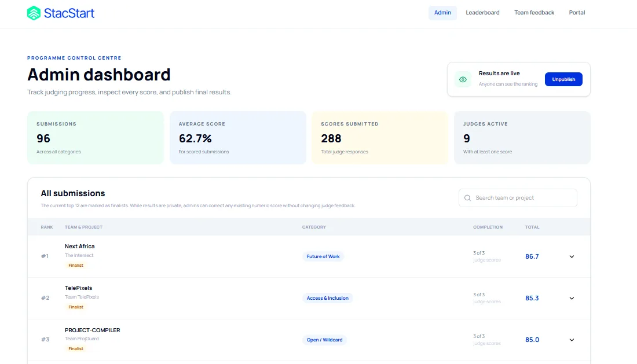Viewport: 637px width, 364px height.
Task: Click the magnifier icon in search box
Action: point(467,198)
